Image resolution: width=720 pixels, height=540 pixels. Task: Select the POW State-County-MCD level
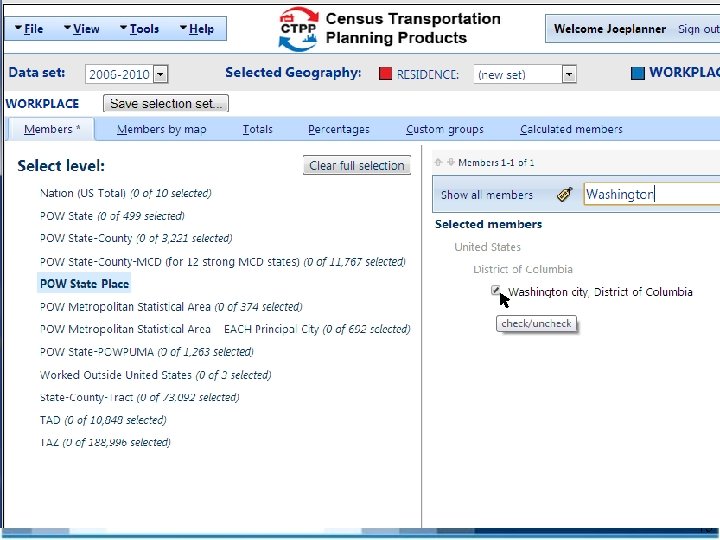point(223,262)
